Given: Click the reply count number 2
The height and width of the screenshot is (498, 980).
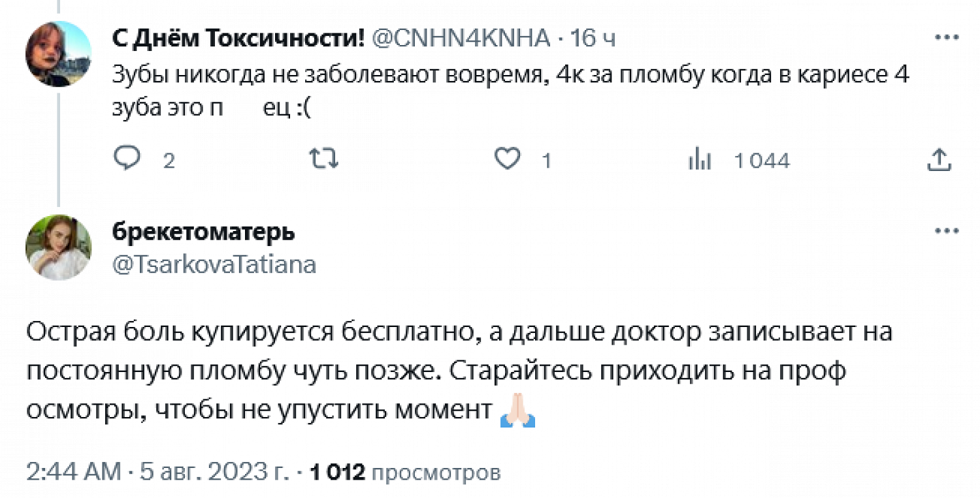Looking at the screenshot, I should (169, 161).
